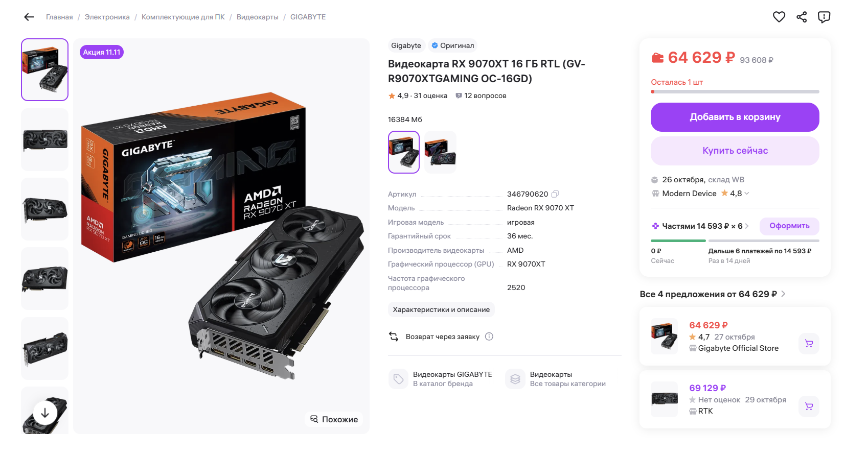This screenshot has width=868, height=456.
Task: Expand Все 4 предложения offers list
Action: pyautogui.click(x=713, y=294)
